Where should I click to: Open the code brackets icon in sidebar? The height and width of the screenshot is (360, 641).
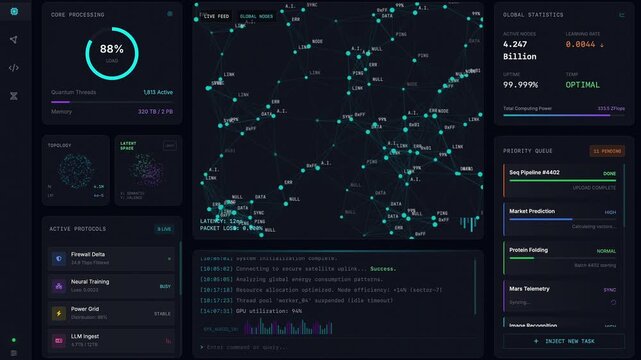pyautogui.click(x=13, y=68)
